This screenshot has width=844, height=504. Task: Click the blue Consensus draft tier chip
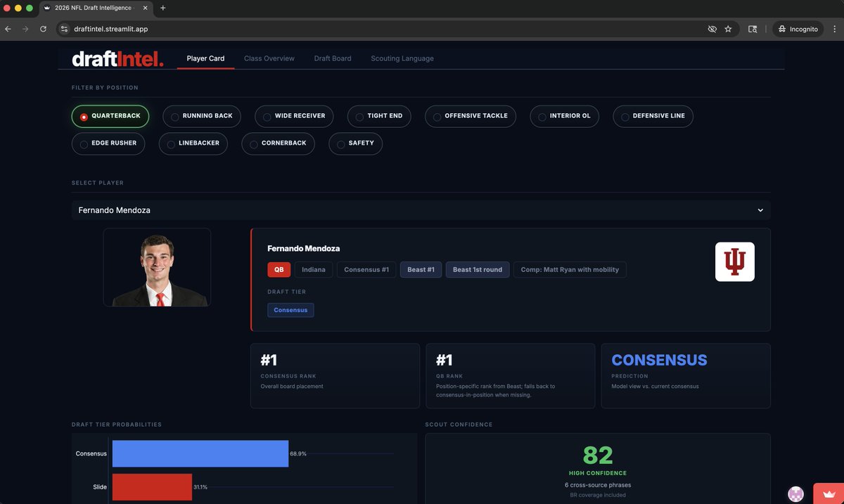(290, 310)
